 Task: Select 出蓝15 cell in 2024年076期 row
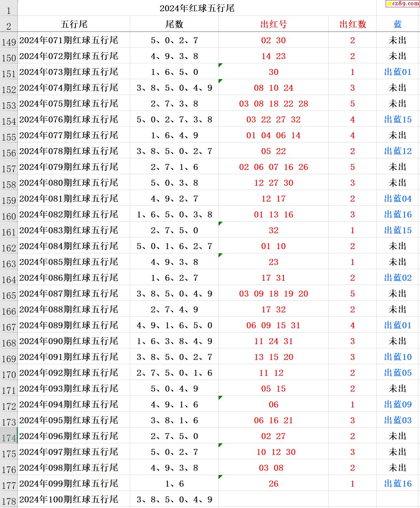click(x=398, y=119)
